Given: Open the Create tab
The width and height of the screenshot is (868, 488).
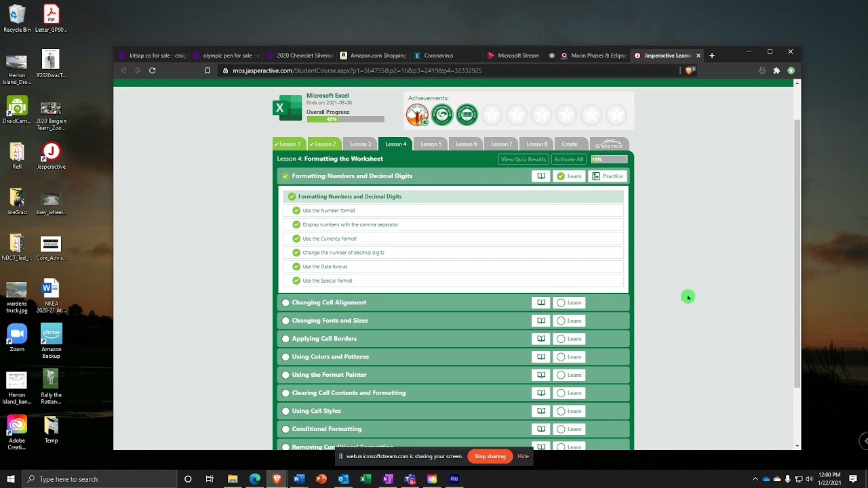Looking at the screenshot, I should tap(570, 144).
